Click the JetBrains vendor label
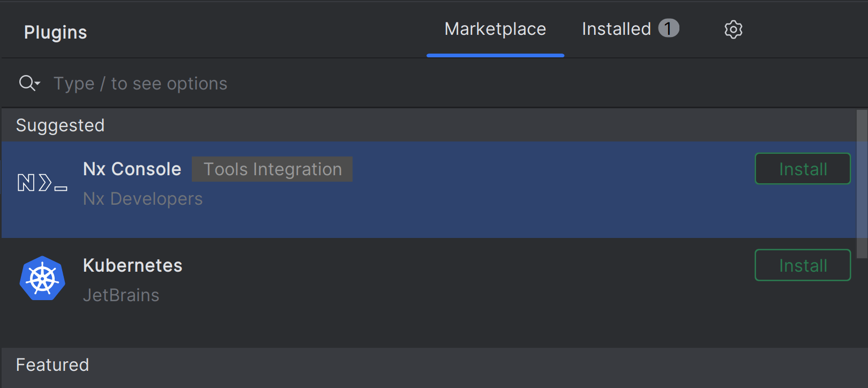868x388 pixels. coord(121,295)
